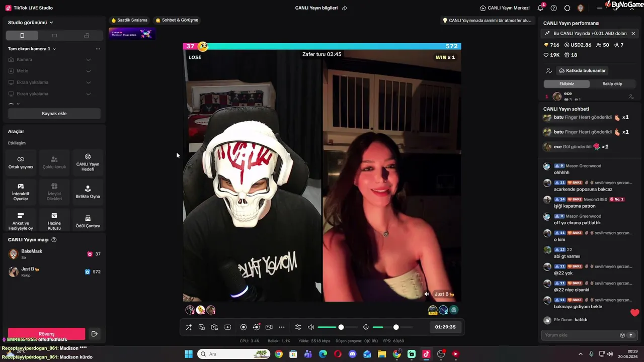Click the taskbar Ara search box
Image resolution: width=644 pixels, height=362 pixels.
(x=233, y=354)
